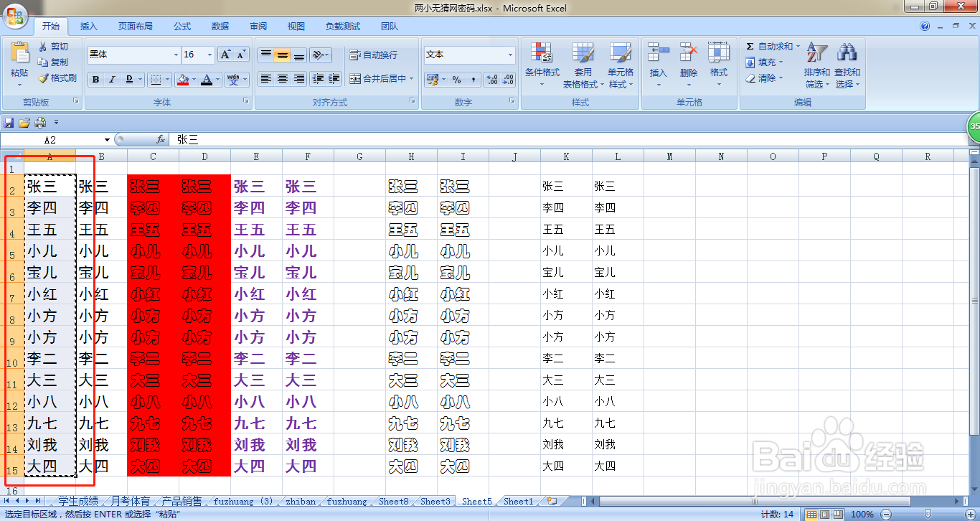Apply the font color A button
The height and width of the screenshot is (521, 980).
point(207,80)
